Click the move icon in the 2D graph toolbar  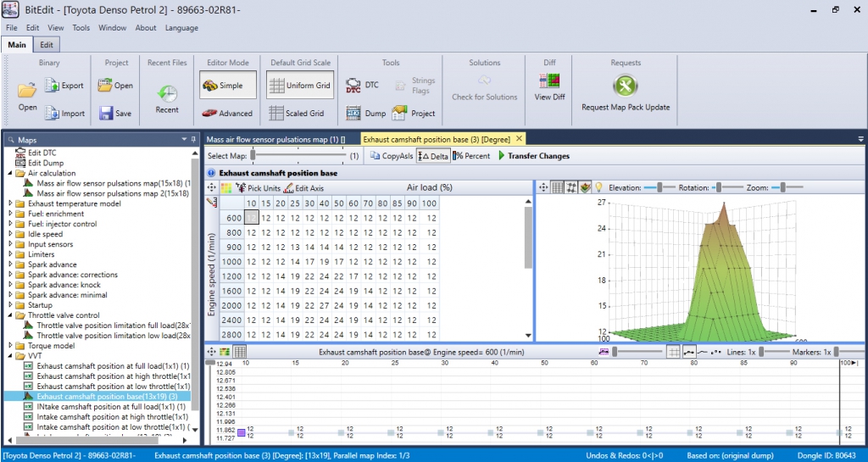(211, 352)
